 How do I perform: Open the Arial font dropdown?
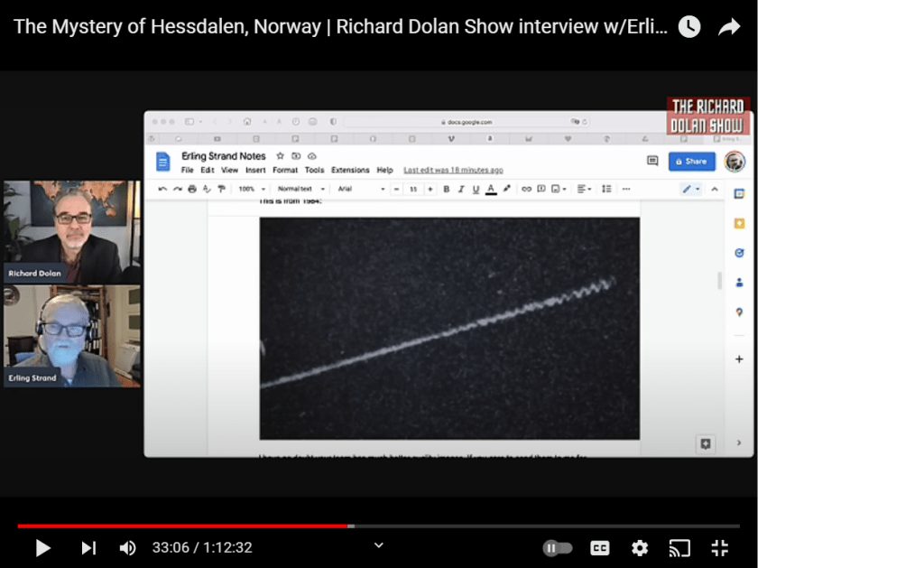(361, 189)
